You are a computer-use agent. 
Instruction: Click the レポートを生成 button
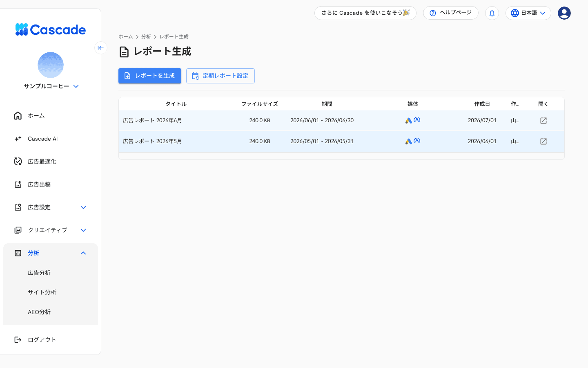coord(150,76)
